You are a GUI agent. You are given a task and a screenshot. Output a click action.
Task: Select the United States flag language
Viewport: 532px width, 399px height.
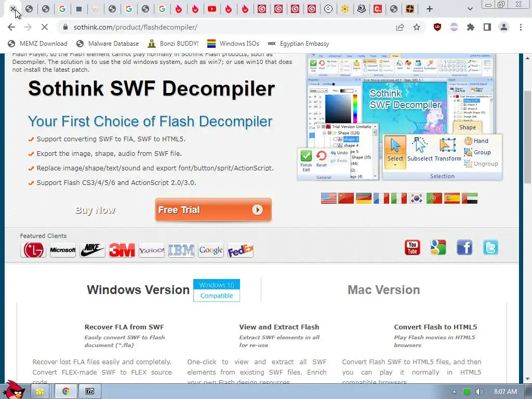(329, 198)
